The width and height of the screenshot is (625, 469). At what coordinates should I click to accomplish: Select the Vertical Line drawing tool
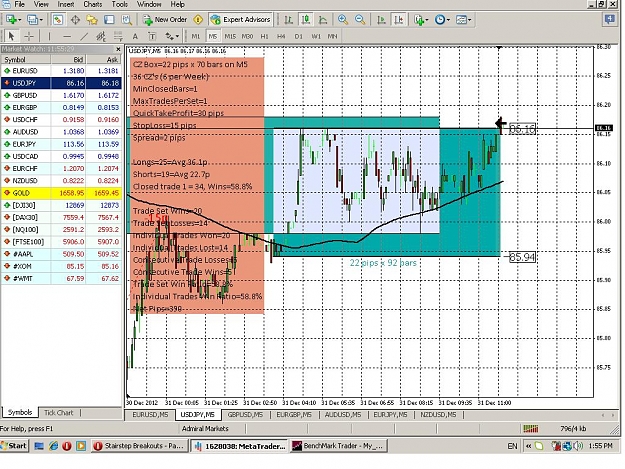point(49,36)
